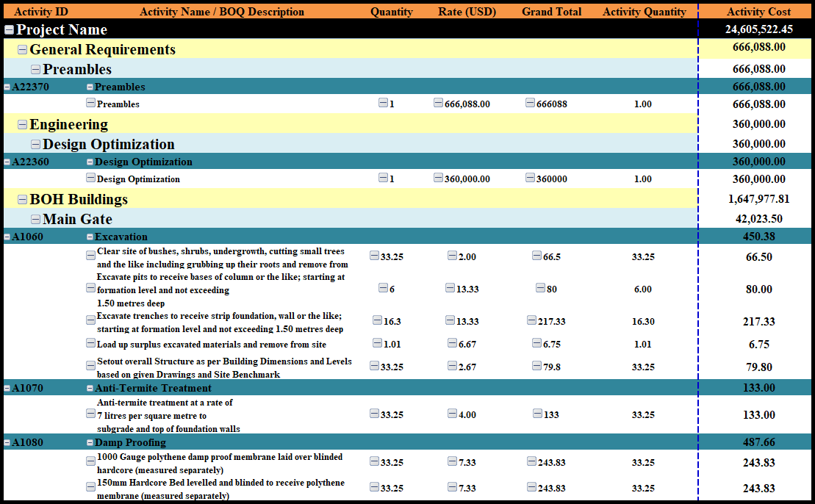
Task: Click minus icon beside rate 360,000.00
Action: coord(438,178)
